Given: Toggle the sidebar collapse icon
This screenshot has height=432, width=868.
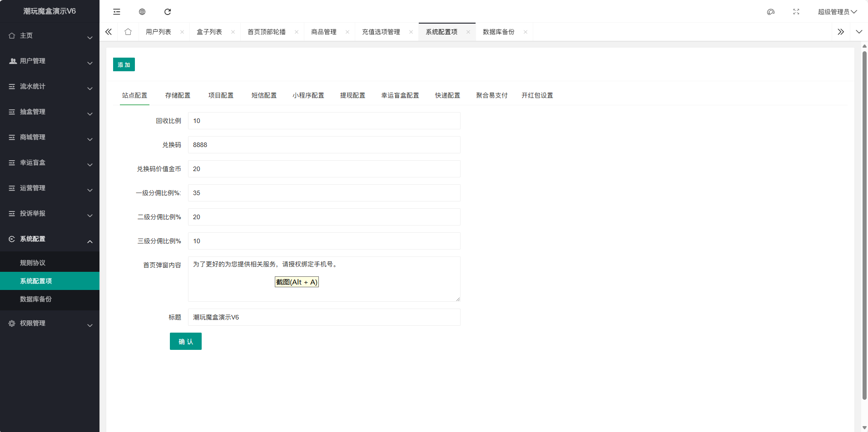Looking at the screenshot, I should pos(117,12).
